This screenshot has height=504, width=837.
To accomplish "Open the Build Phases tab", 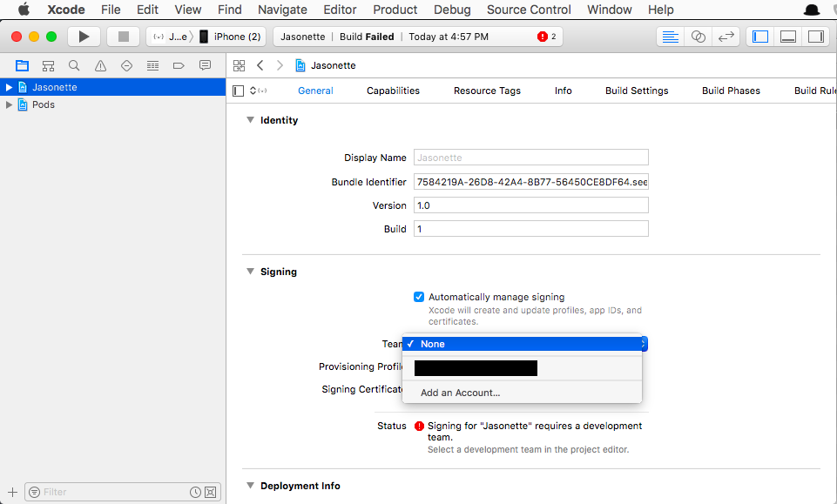I will tap(731, 91).
